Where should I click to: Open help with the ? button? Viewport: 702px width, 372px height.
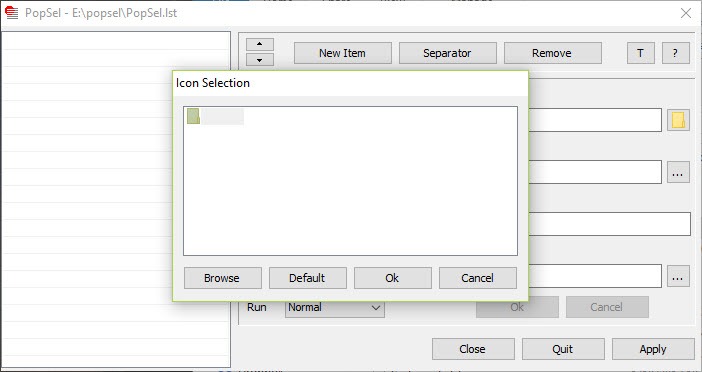[x=676, y=53]
